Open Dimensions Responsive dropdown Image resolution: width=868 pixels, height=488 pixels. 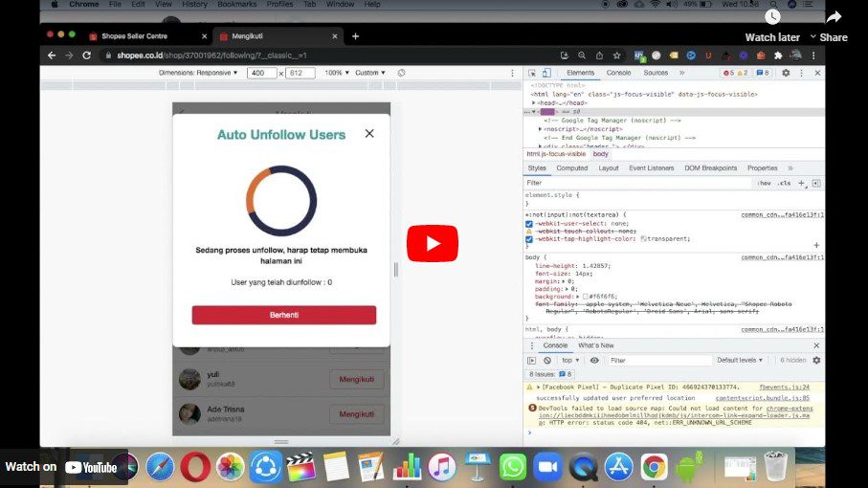pos(198,73)
